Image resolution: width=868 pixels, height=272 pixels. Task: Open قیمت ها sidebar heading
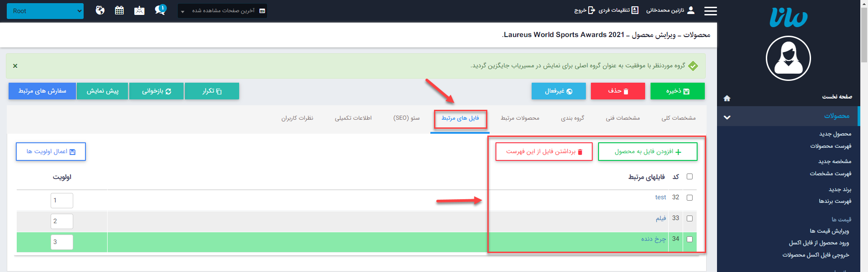841,220
